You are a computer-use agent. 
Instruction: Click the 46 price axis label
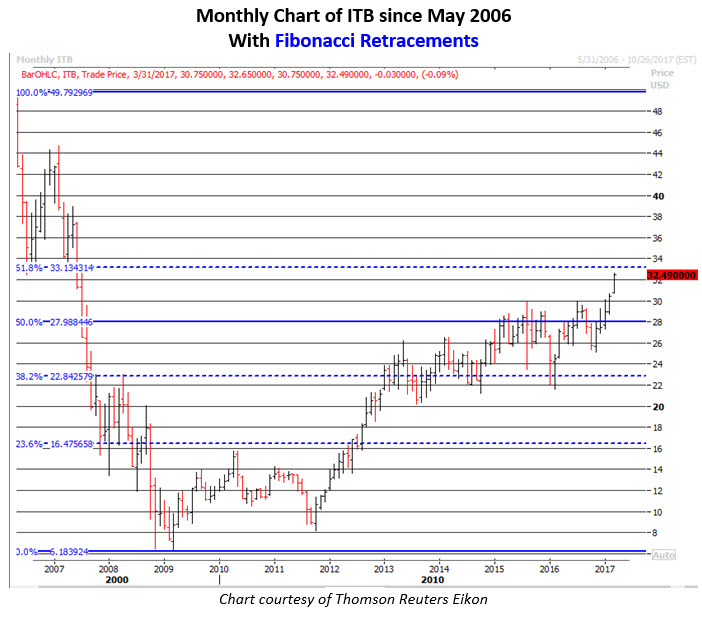point(657,133)
